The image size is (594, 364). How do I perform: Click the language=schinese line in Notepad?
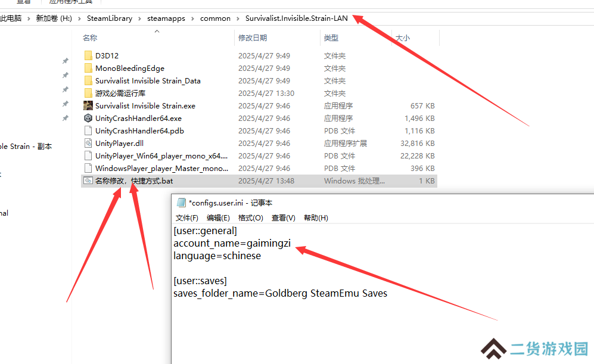(217, 256)
